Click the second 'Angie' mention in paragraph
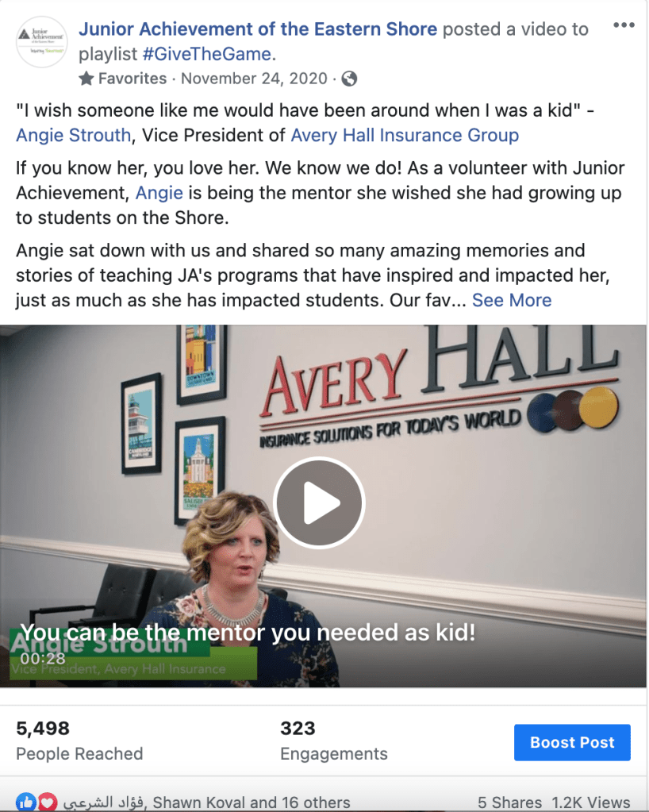649x812 pixels. [159, 193]
